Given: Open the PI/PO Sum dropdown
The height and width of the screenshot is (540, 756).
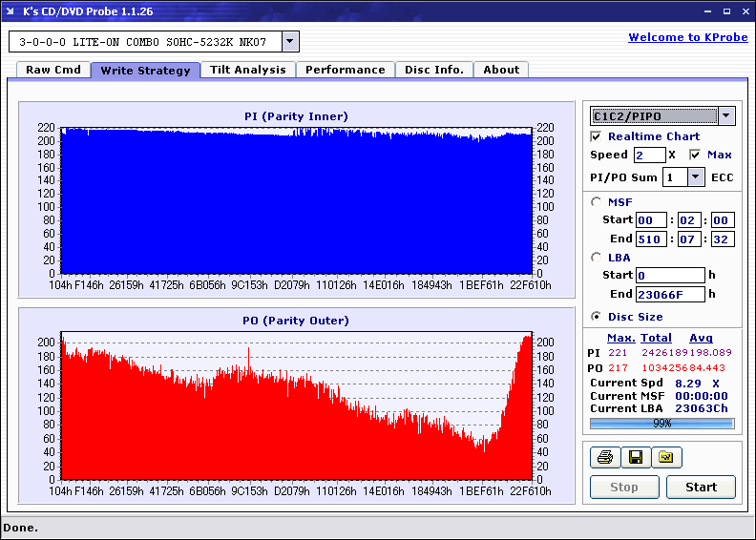Looking at the screenshot, I should coord(695,177).
